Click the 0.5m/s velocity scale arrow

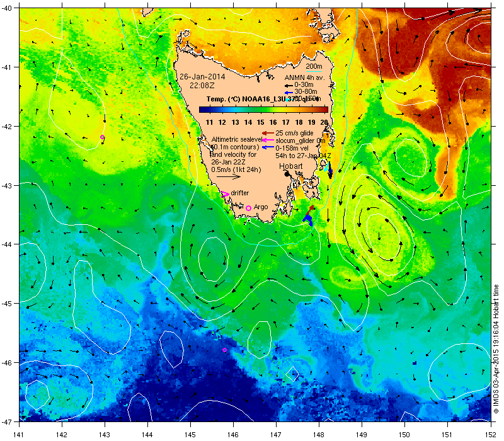click(229, 177)
